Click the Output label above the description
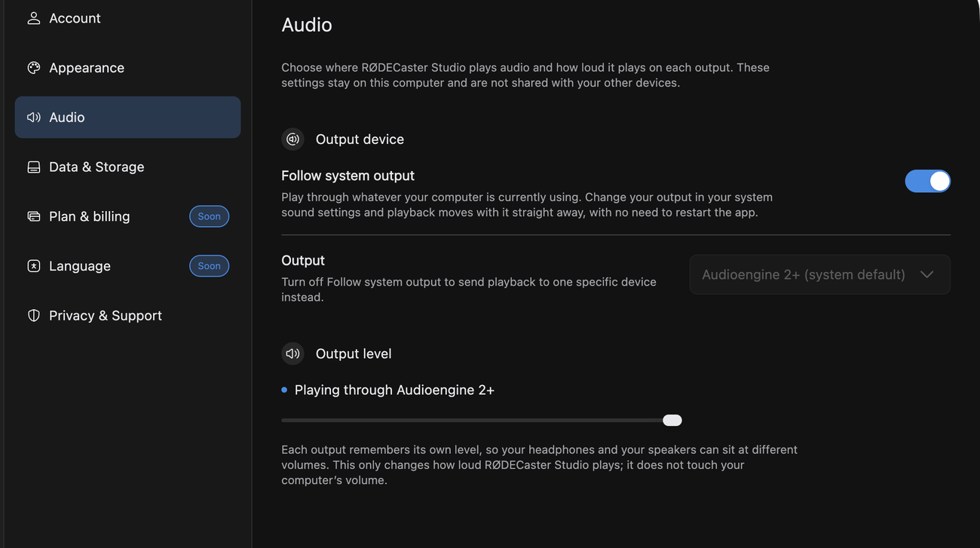This screenshot has height=548, width=980. [303, 260]
